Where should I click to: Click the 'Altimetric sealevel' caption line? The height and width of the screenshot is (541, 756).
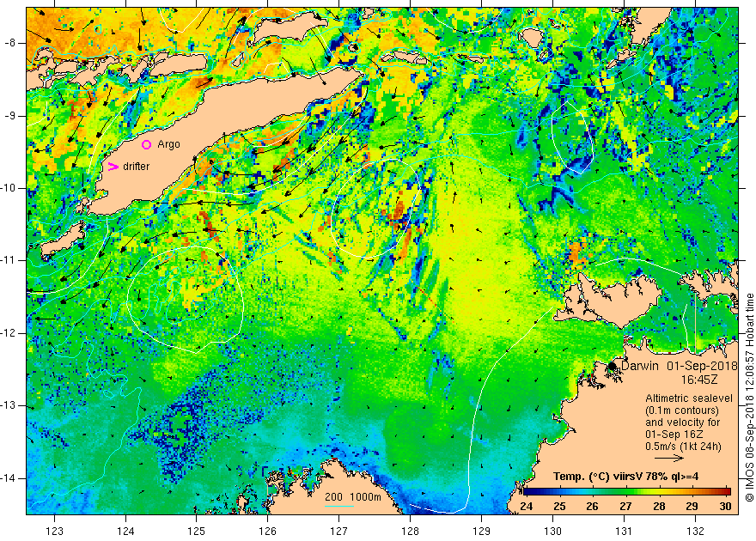tap(689, 398)
